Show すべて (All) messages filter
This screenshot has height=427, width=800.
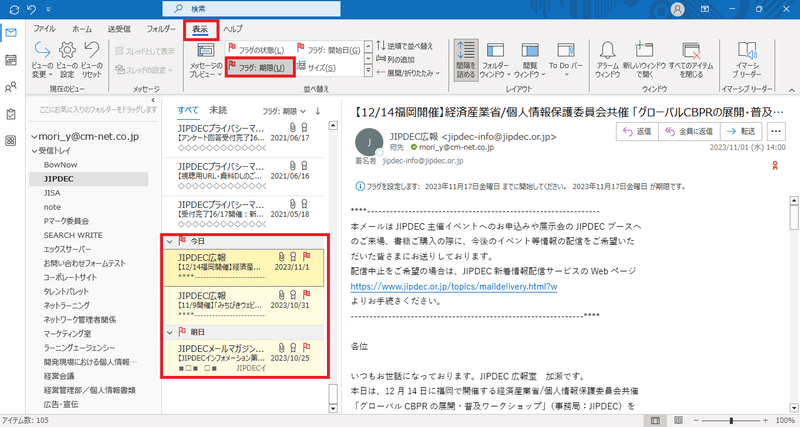click(188, 110)
